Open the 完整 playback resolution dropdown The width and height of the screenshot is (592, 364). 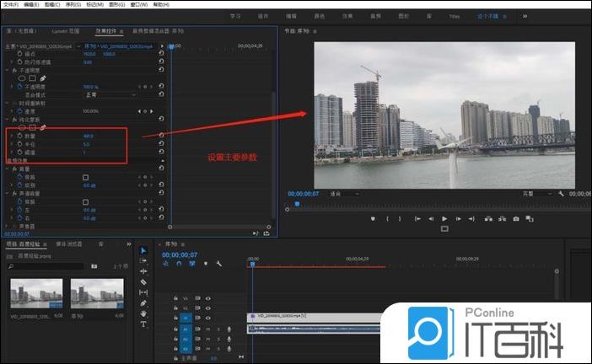point(535,194)
